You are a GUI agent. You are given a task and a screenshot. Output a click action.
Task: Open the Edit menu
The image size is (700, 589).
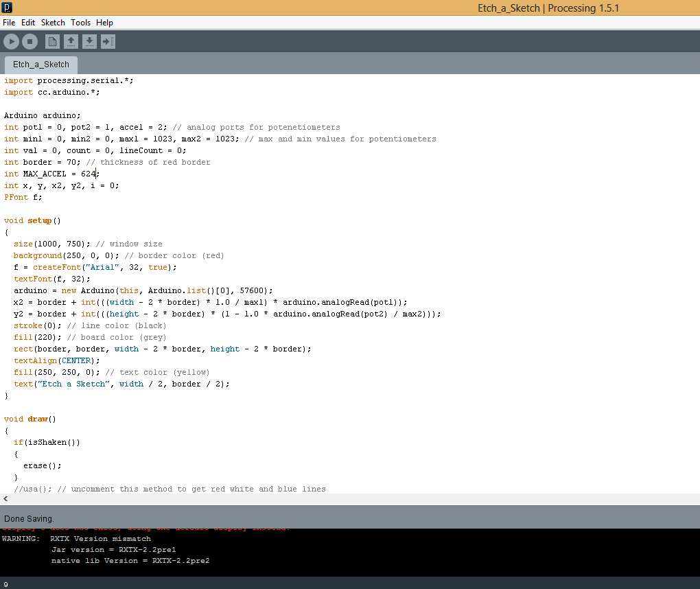[x=28, y=23]
